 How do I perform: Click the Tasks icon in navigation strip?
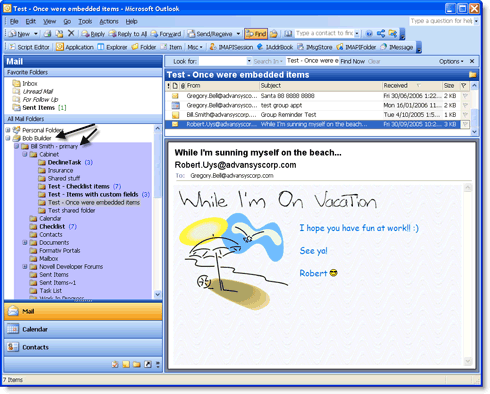[x=115, y=364]
